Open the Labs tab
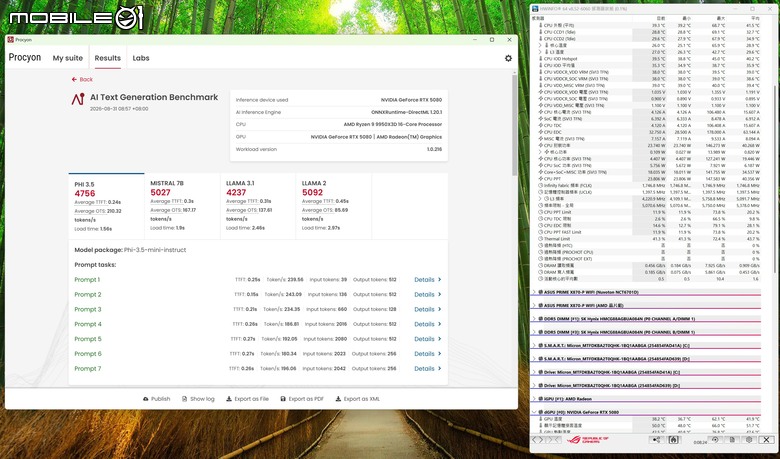 (141, 58)
